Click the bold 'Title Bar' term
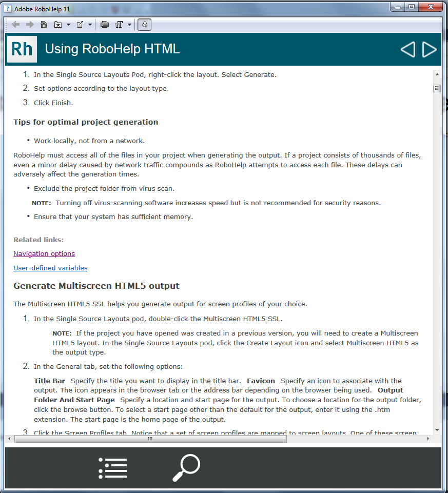 pos(50,381)
